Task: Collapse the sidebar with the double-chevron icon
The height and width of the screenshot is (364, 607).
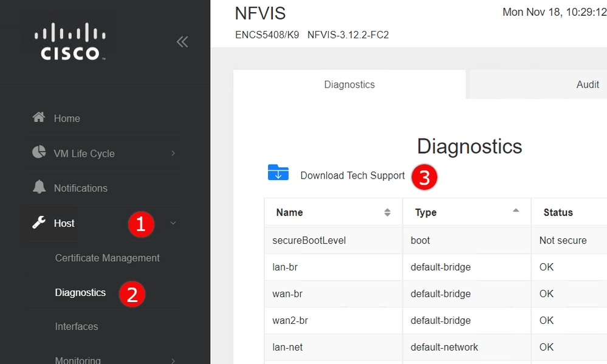Action: 182,41
